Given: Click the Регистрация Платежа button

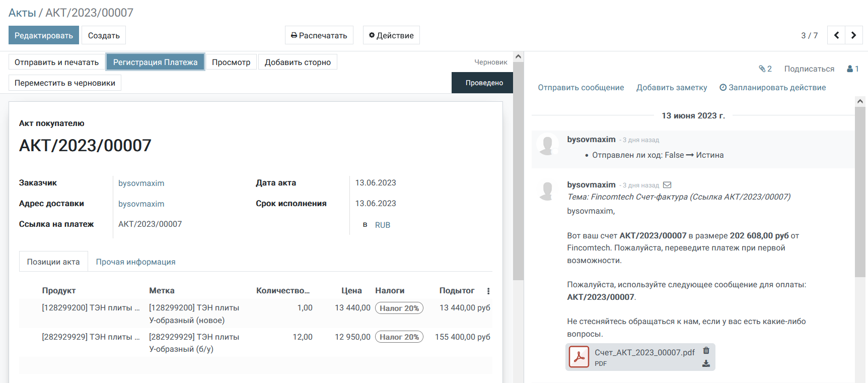Looking at the screenshot, I should [155, 62].
